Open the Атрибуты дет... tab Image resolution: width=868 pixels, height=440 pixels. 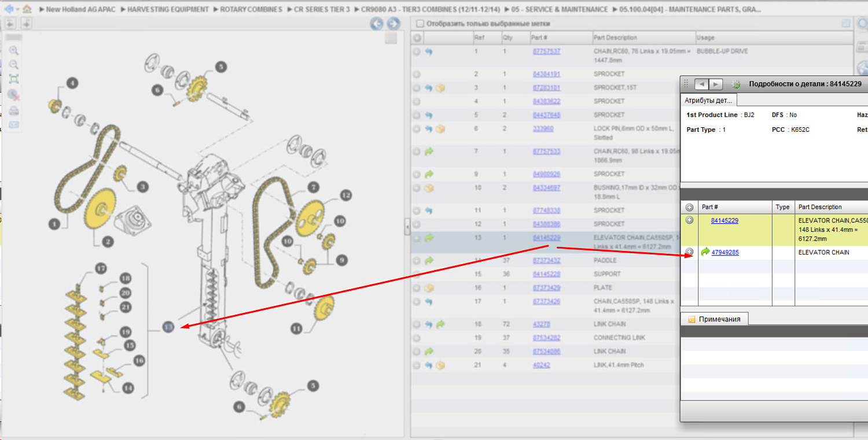click(708, 101)
